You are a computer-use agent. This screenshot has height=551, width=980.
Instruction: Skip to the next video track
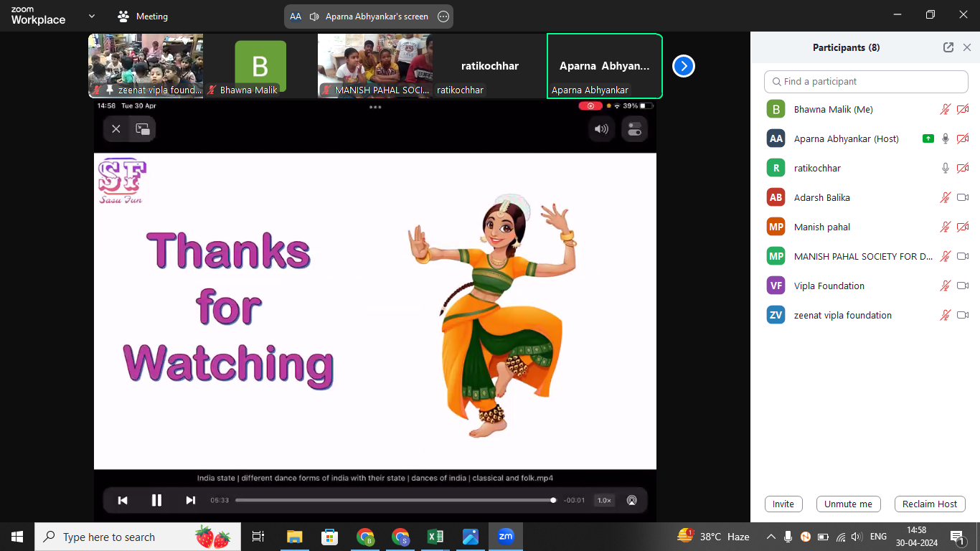click(x=190, y=500)
